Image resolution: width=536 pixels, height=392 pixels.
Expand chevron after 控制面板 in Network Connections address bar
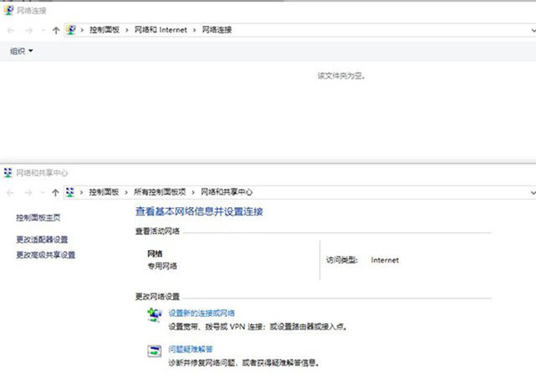click(x=127, y=30)
